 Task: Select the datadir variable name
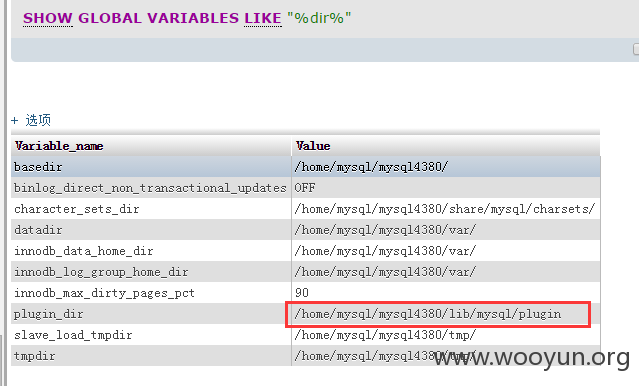click(x=38, y=230)
